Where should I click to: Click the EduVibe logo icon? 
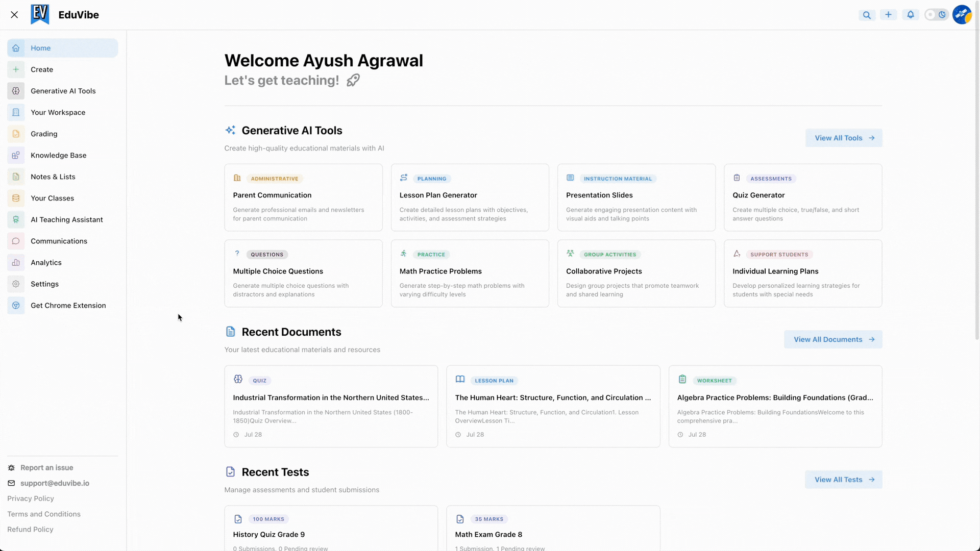[x=40, y=15]
